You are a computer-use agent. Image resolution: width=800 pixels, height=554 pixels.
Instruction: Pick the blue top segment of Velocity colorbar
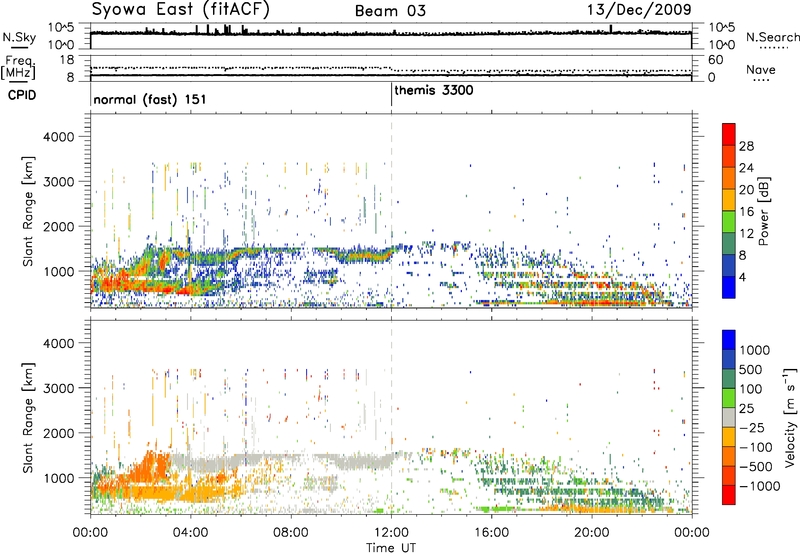[x=729, y=340]
